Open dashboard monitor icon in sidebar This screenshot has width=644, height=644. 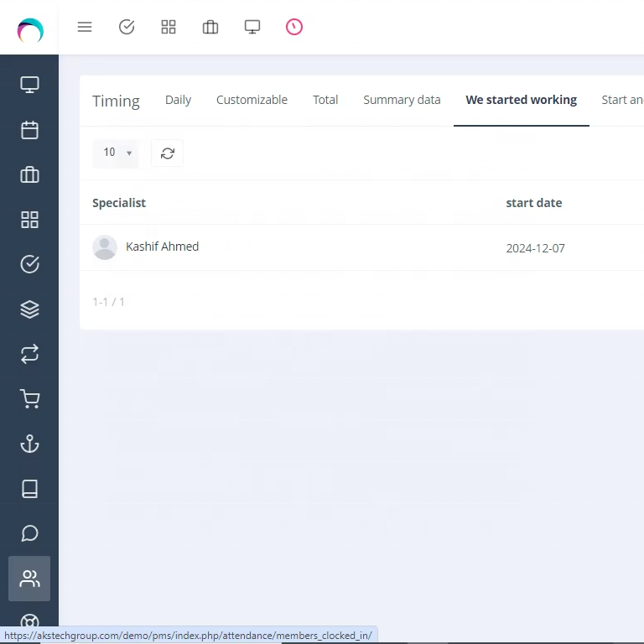click(x=29, y=85)
